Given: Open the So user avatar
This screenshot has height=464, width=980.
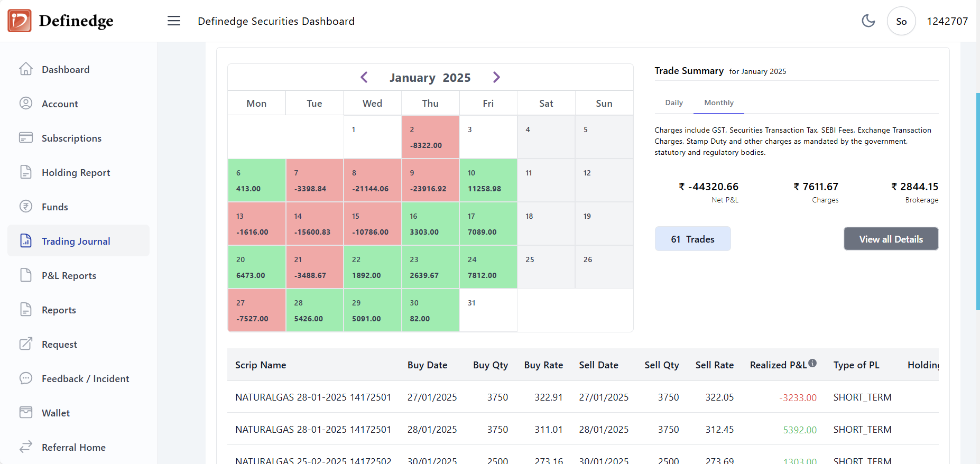Looking at the screenshot, I should point(901,21).
